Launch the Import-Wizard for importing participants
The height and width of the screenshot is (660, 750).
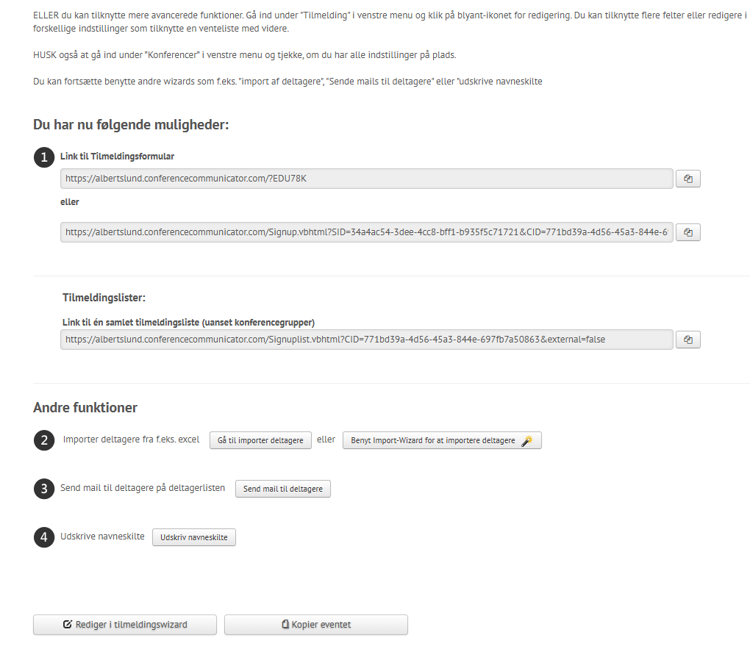[x=442, y=440]
